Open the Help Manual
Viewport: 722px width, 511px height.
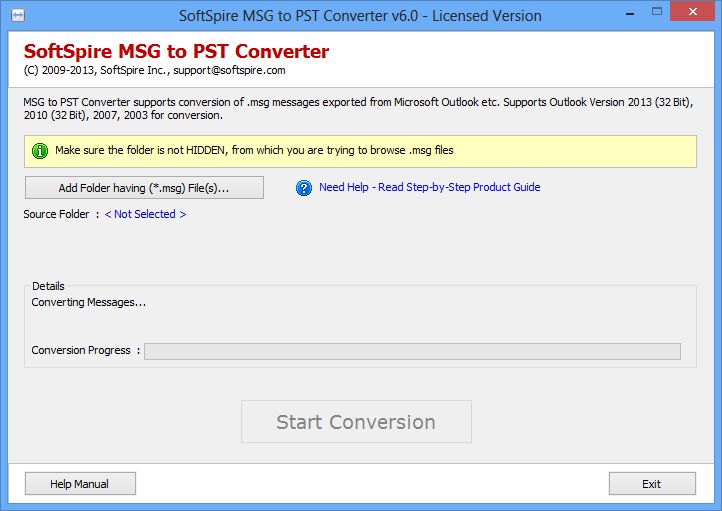pyautogui.click(x=80, y=484)
